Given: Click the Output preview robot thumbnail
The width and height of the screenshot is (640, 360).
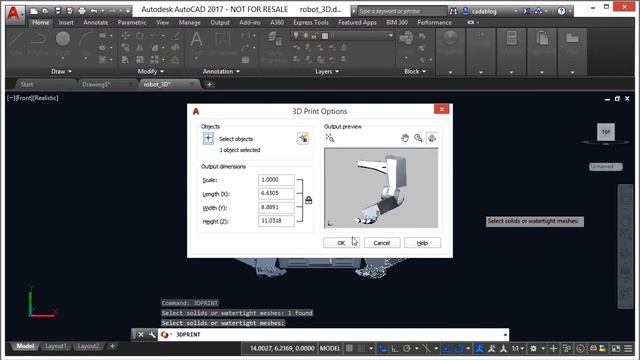Looking at the screenshot, I should [381, 188].
